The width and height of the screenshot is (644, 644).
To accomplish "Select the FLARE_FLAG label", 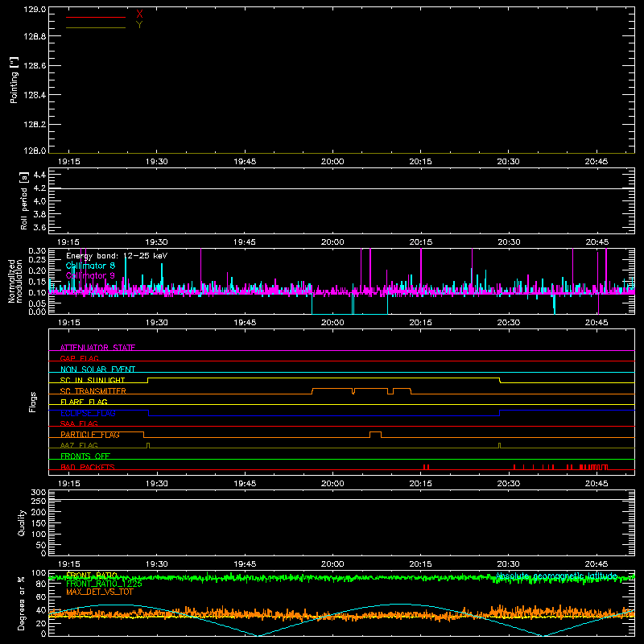I will tap(84, 402).
